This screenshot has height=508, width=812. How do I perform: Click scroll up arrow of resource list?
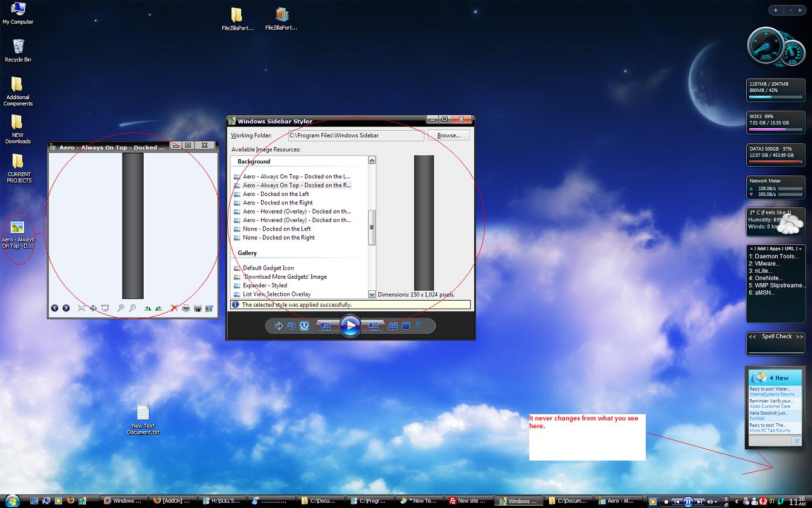click(x=372, y=160)
